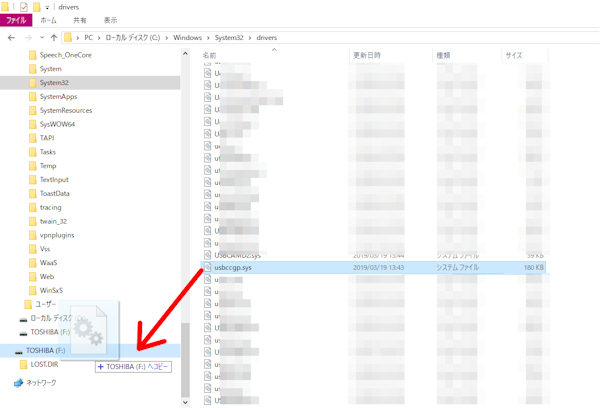600x408 pixels.
Task: Select WinSxS folder in tree
Action: click(x=51, y=290)
